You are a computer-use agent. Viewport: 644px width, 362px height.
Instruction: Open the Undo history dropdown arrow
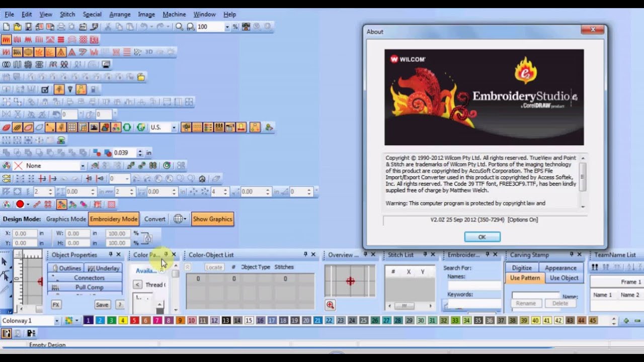151,27
